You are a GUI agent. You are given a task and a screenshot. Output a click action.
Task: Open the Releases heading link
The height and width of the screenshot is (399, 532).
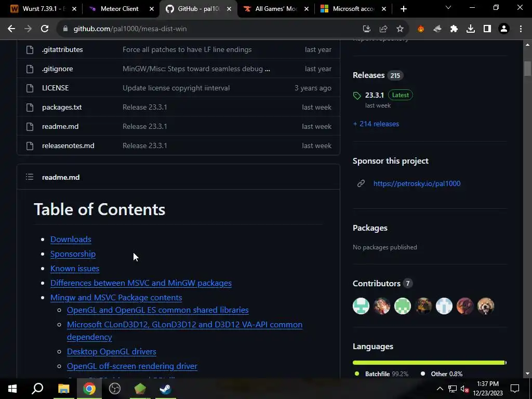(368, 75)
